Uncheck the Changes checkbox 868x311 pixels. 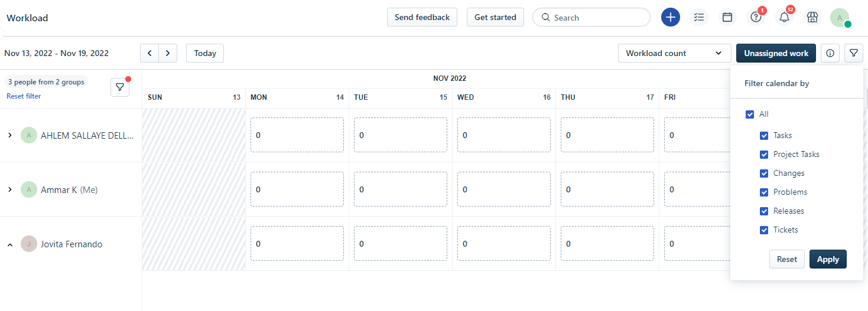click(765, 173)
